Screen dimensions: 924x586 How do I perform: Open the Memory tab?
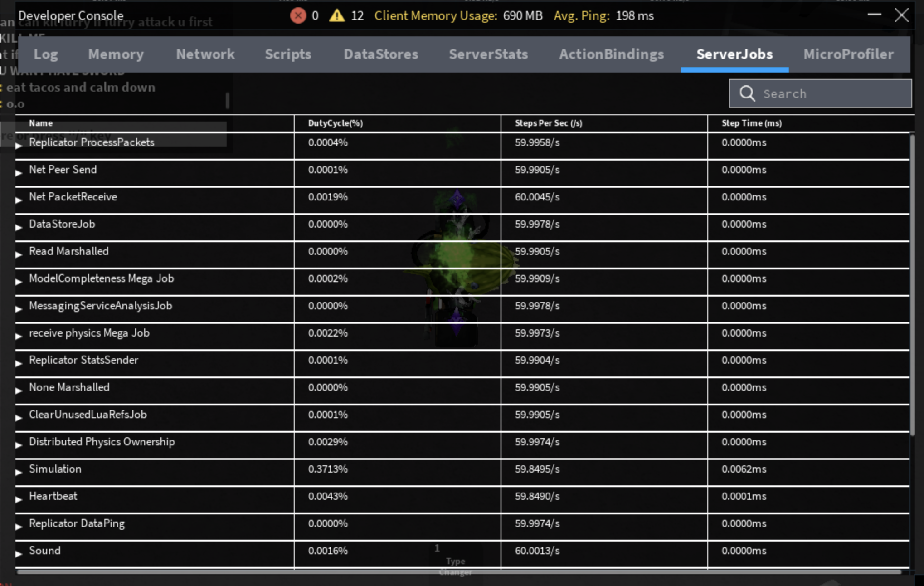(116, 54)
